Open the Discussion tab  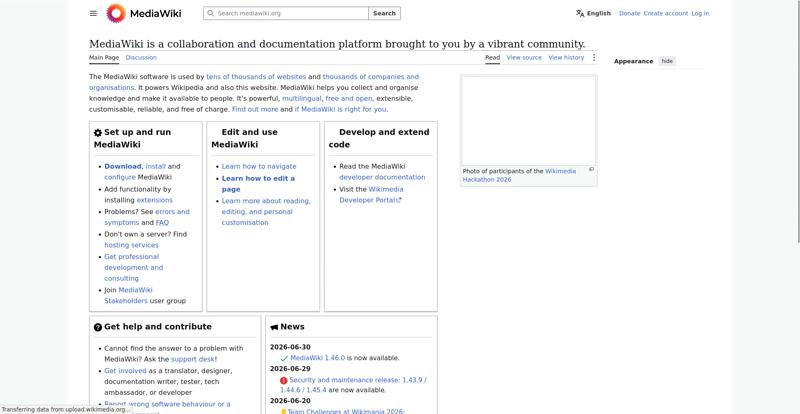point(141,58)
